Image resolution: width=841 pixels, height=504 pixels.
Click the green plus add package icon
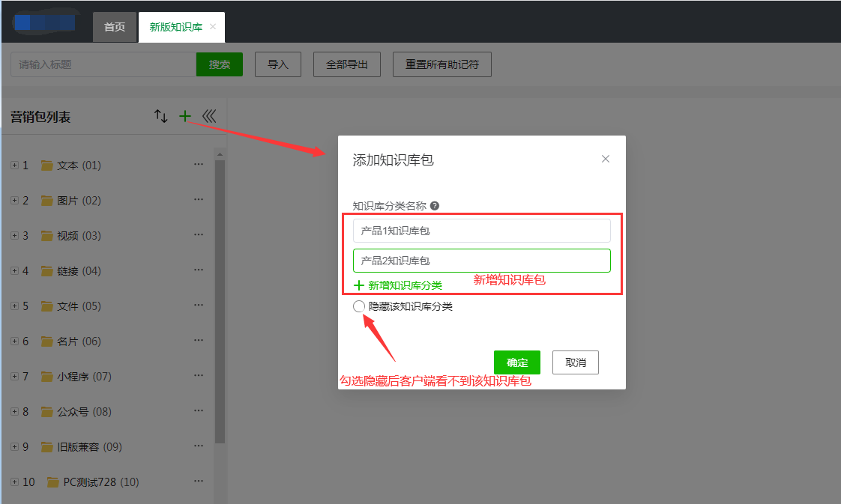[x=184, y=116]
